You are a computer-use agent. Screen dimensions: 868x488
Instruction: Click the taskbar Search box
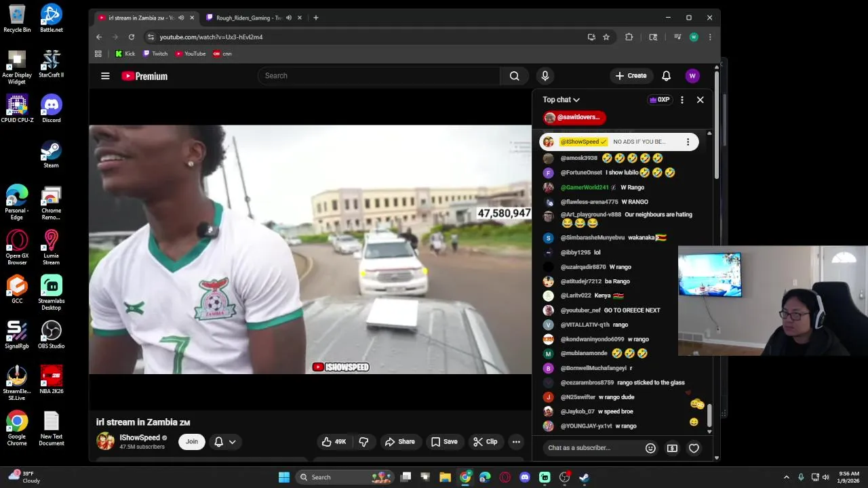[346, 477]
